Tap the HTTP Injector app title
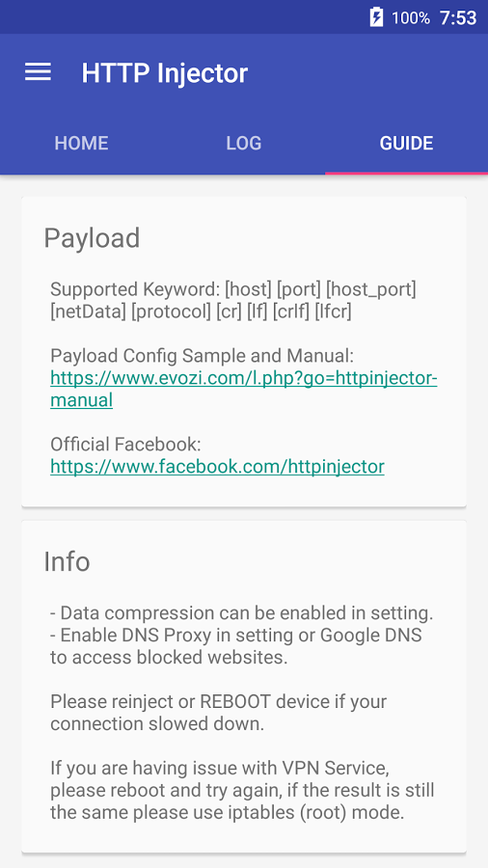The width and height of the screenshot is (488, 868). coord(164,73)
